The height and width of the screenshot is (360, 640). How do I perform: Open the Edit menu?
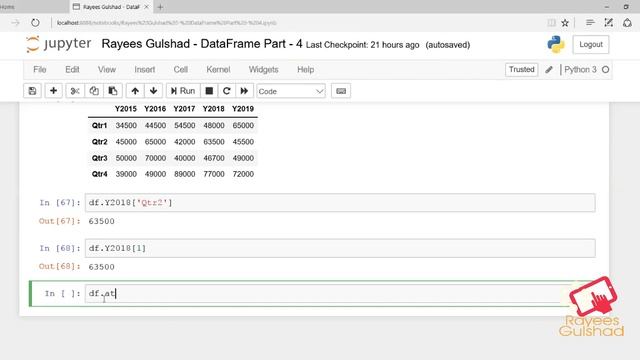click(x=72, y=70)
